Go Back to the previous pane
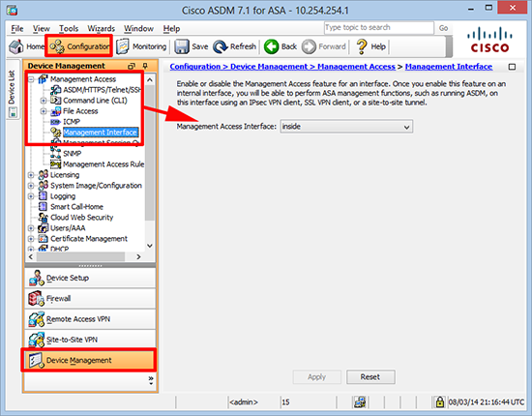 point(281,46)
